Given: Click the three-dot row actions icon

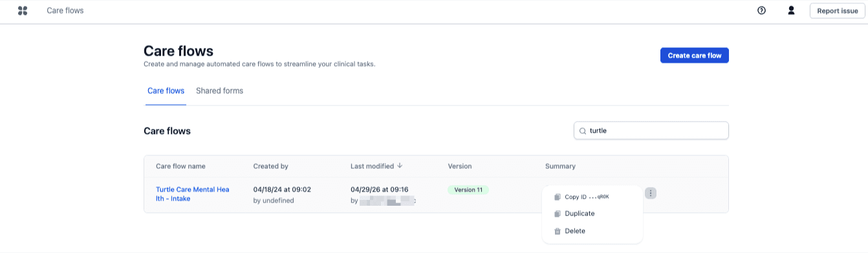Looking at the screenshot, I should [x=651, y=193].
